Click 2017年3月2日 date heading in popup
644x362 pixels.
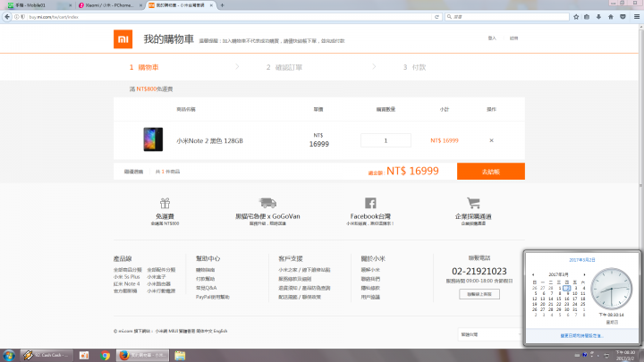point(582,260)
